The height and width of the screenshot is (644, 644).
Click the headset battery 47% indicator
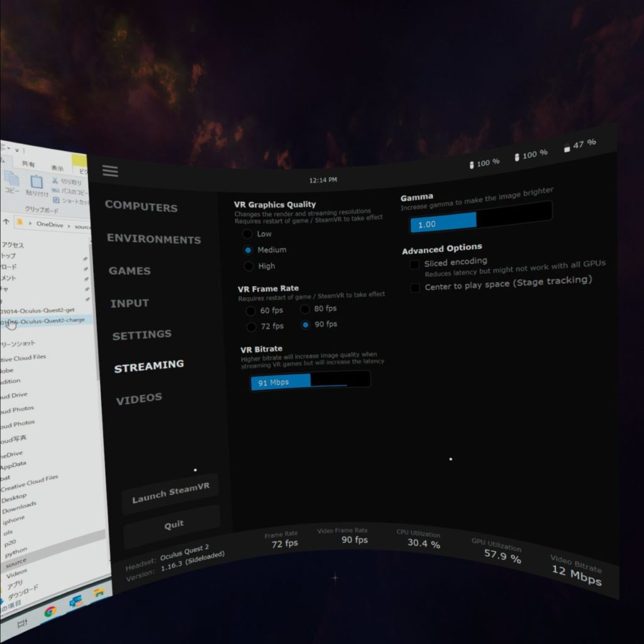click(x=580, y=145)
